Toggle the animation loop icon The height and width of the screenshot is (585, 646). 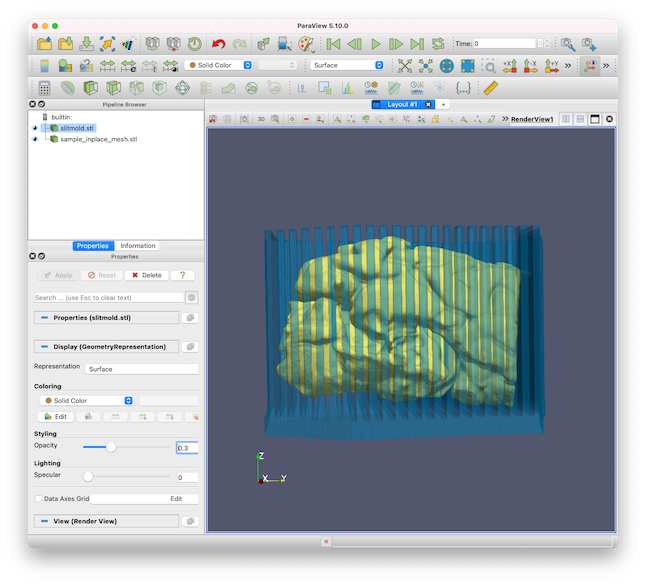point(438,44)
